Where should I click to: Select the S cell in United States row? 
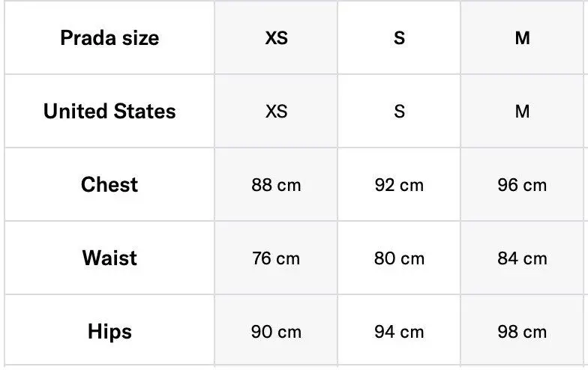(399, 112)
